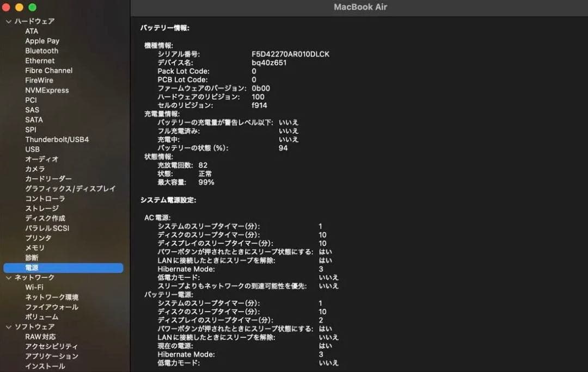This screenshot has height=372, width=588.
Task: Collapse the ハードウェア section
Action: tap(8, 21)
